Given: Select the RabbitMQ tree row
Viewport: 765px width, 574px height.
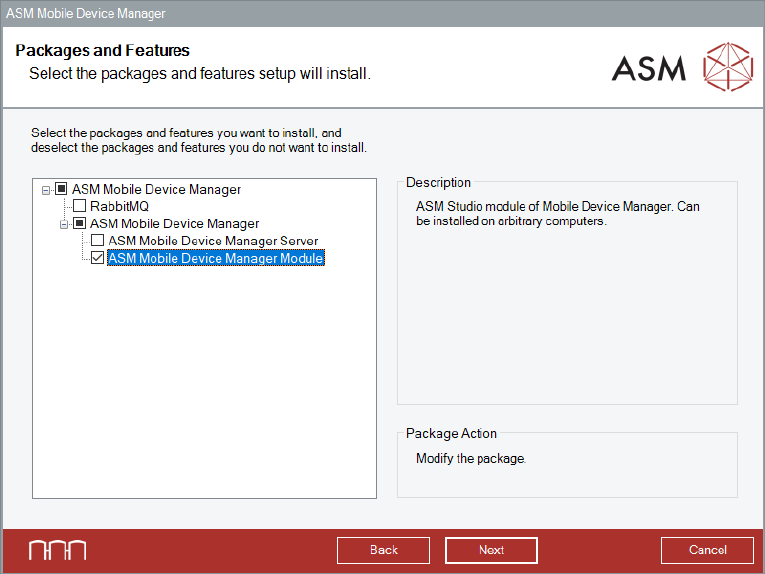Looking at the screenshot, I should (x=120, y=206).
